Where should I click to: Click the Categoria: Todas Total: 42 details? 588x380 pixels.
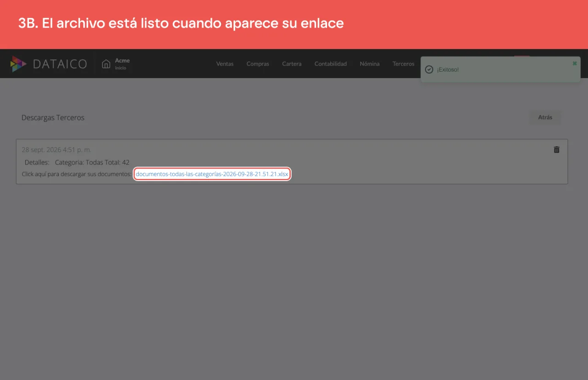tap(92, 162)
